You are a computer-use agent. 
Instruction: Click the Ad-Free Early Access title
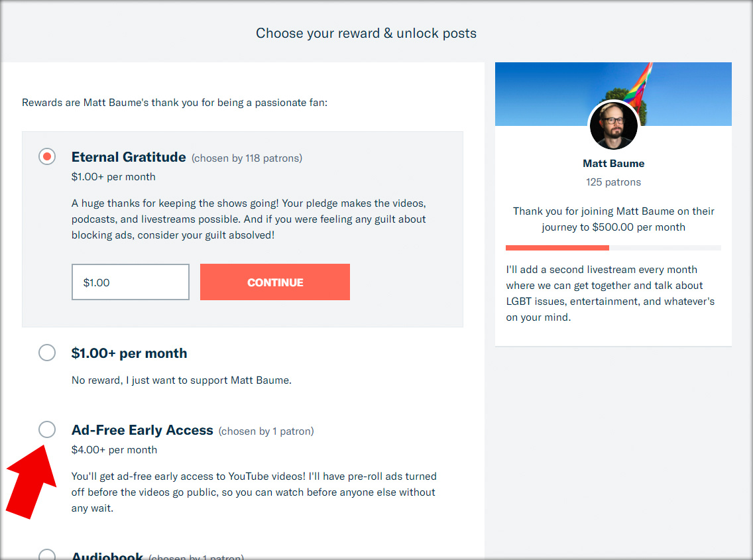point(142,430)
